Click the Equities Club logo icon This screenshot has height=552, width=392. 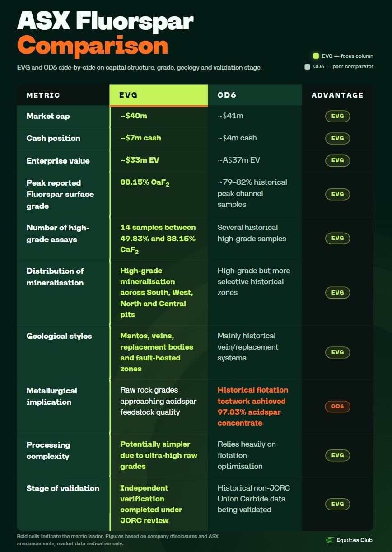point(330,540)
